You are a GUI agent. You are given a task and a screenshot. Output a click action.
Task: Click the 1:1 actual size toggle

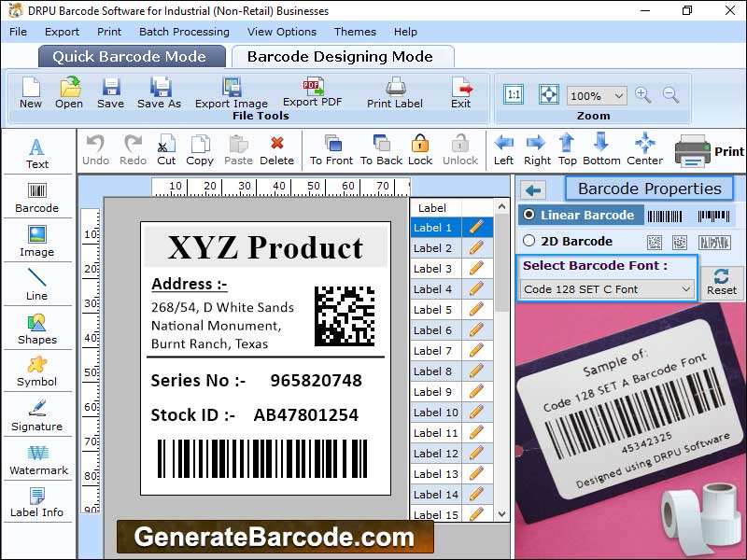[x=514, y=95]
